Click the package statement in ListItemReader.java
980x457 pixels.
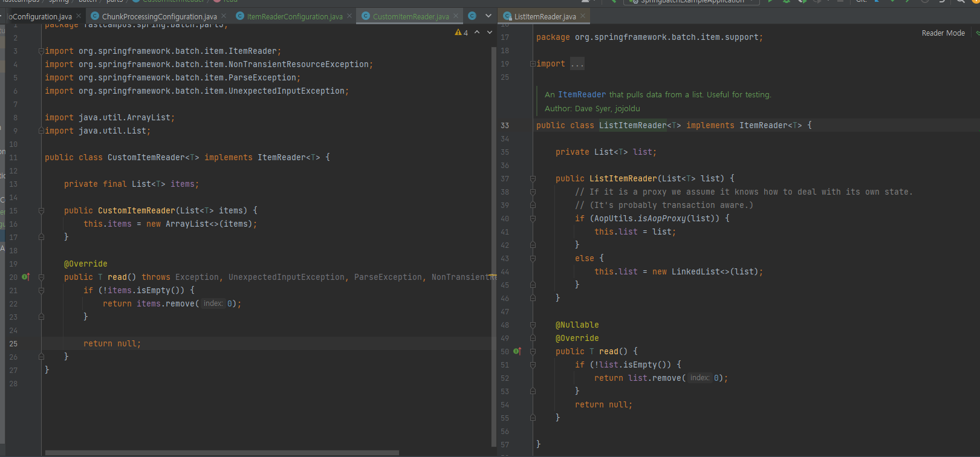[649, 37]
